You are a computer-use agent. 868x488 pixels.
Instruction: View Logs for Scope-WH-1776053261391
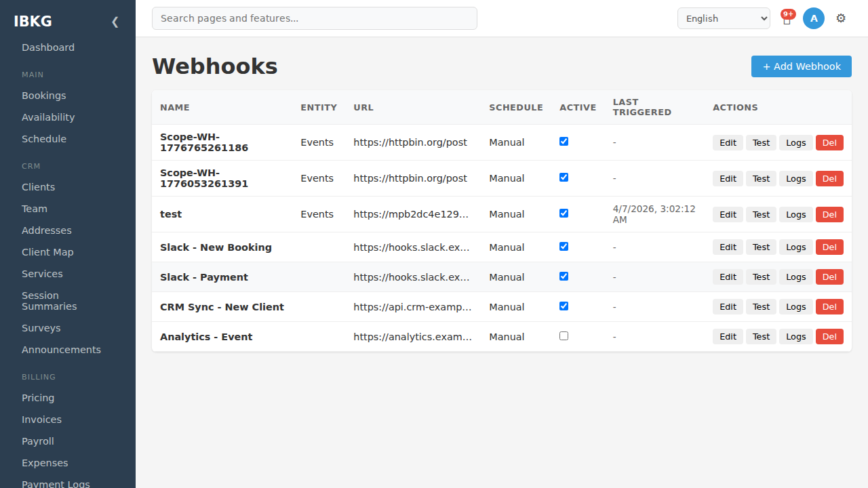point(796,178)
